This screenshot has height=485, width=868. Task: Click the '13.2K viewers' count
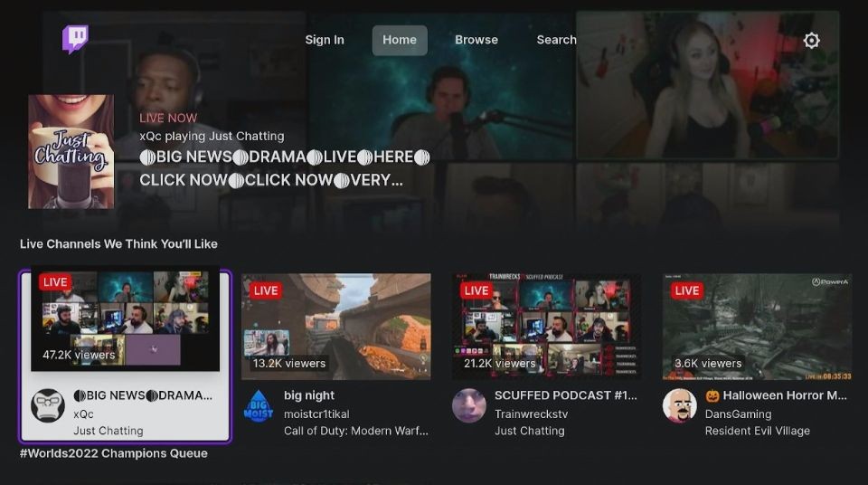coord(289,364)
